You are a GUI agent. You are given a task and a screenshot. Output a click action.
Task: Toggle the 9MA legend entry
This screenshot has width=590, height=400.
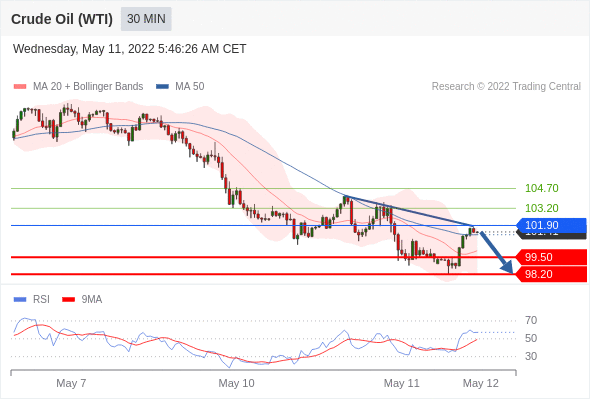pyautogui.click(x=92, y=300)
